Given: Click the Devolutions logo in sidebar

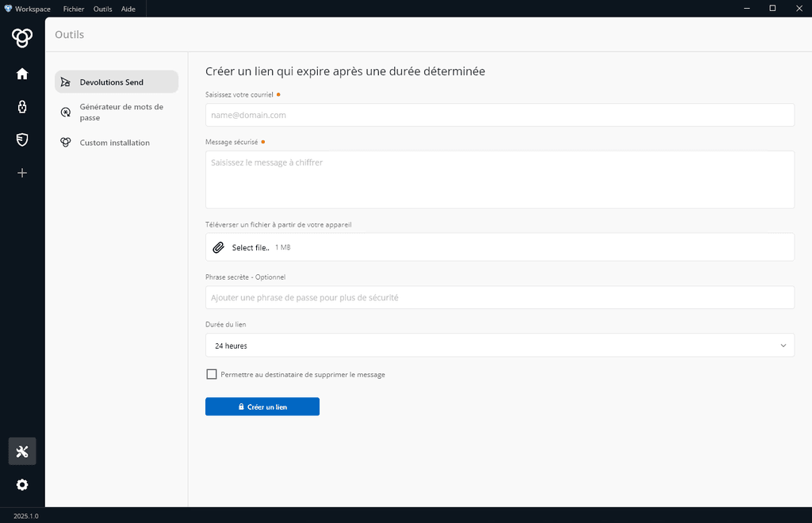Looking at the screenshot, I should click(22, 37).
